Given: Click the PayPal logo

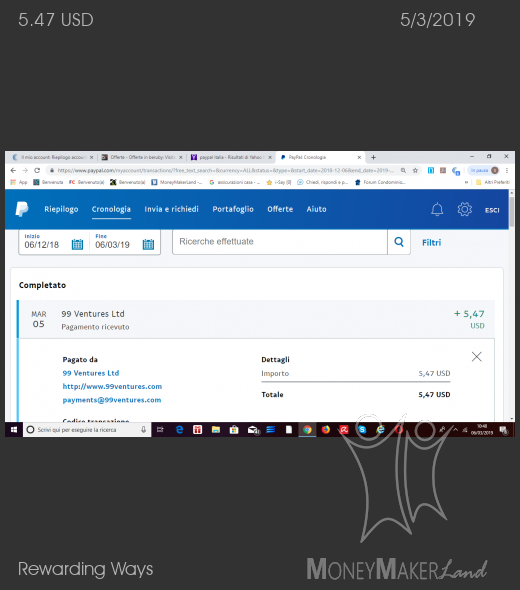Looking at the screenshot, I should pos(22,209).
